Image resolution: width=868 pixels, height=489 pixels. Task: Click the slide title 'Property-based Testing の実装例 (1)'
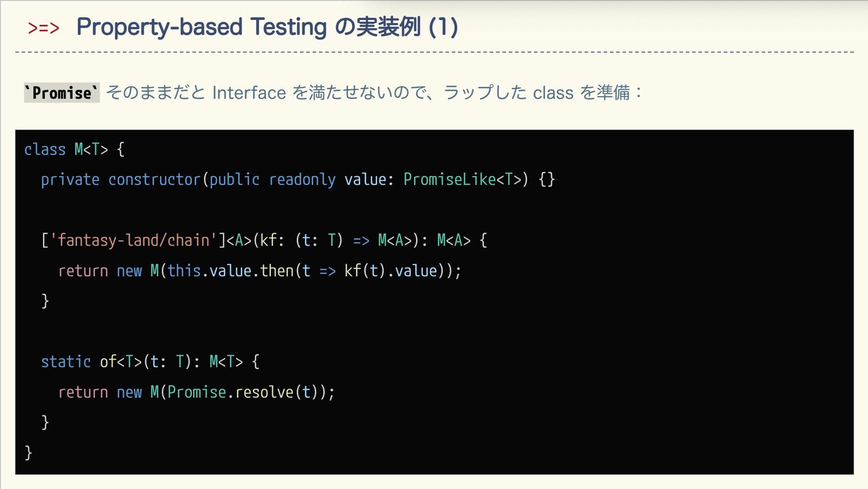(267, 27)
